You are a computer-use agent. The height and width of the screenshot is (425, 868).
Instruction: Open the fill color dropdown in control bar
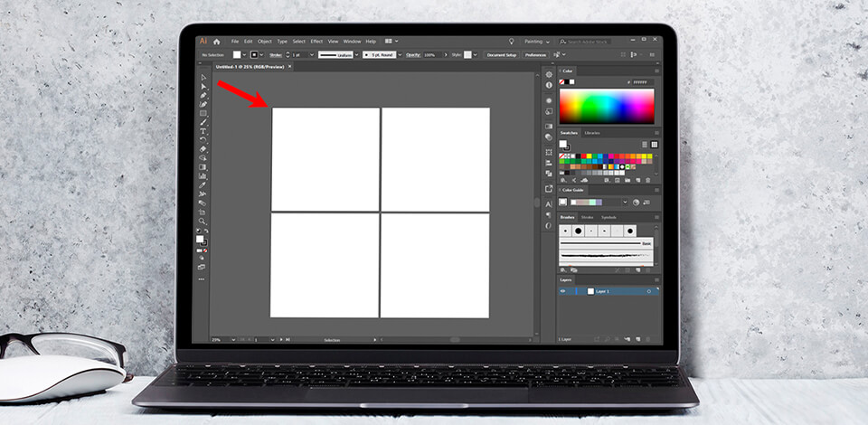pos(245,55)
